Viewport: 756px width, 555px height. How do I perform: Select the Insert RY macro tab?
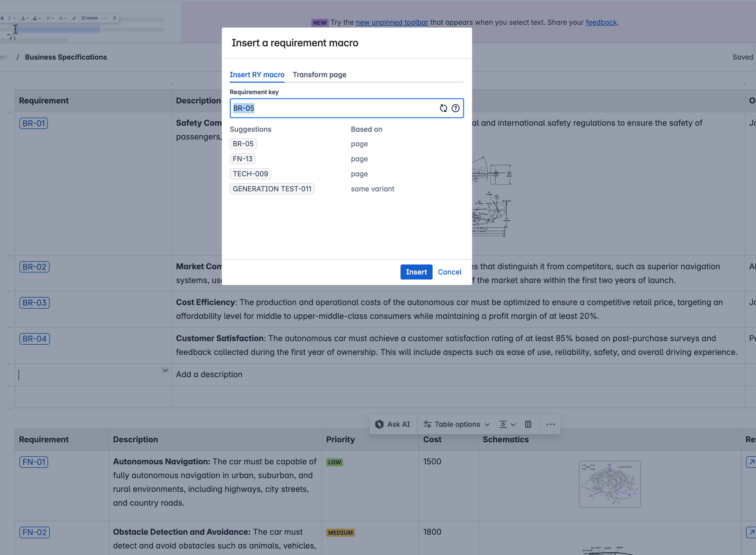pos(257,75)
